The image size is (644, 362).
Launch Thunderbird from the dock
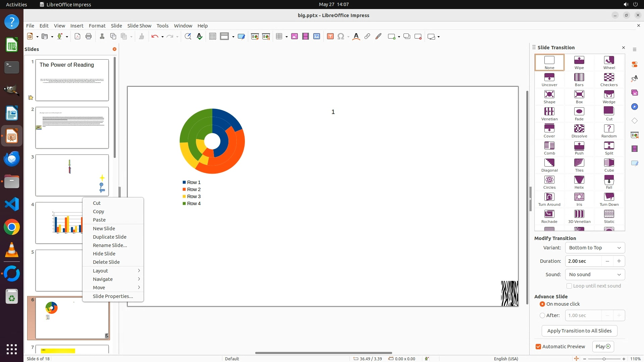tap(12, 159)
